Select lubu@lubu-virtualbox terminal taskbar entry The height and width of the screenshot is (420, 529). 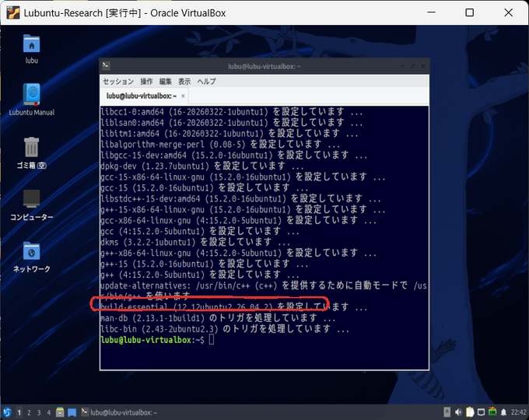pos(119,412)
